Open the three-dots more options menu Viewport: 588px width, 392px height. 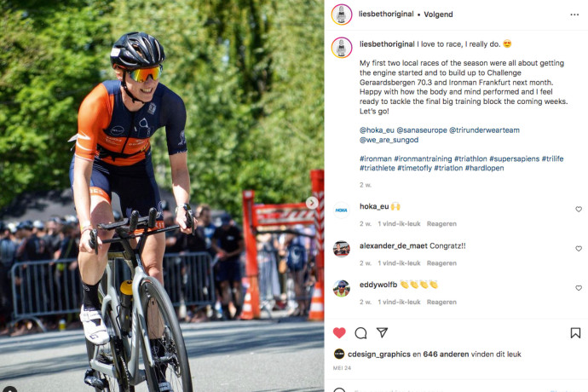point(574,14)
